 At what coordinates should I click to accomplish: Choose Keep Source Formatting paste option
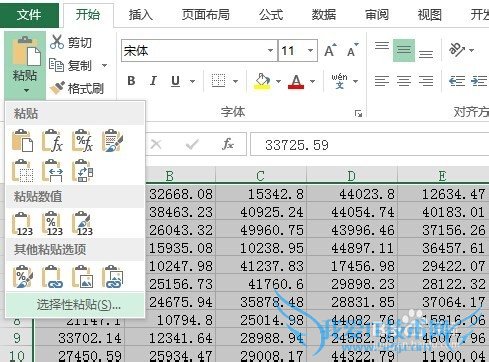[113, 141]
